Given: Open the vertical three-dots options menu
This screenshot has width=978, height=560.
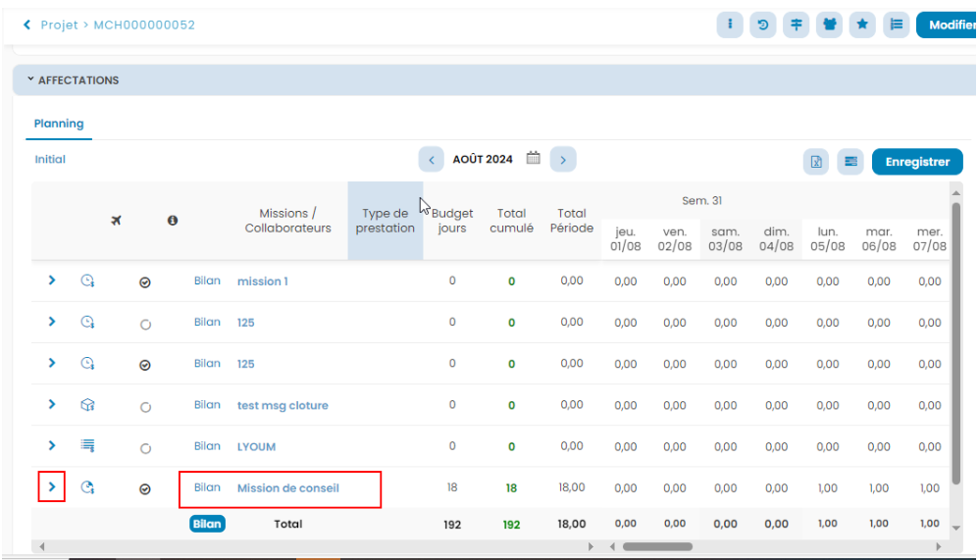Looking at the screenshot, I should pos(729,25).
